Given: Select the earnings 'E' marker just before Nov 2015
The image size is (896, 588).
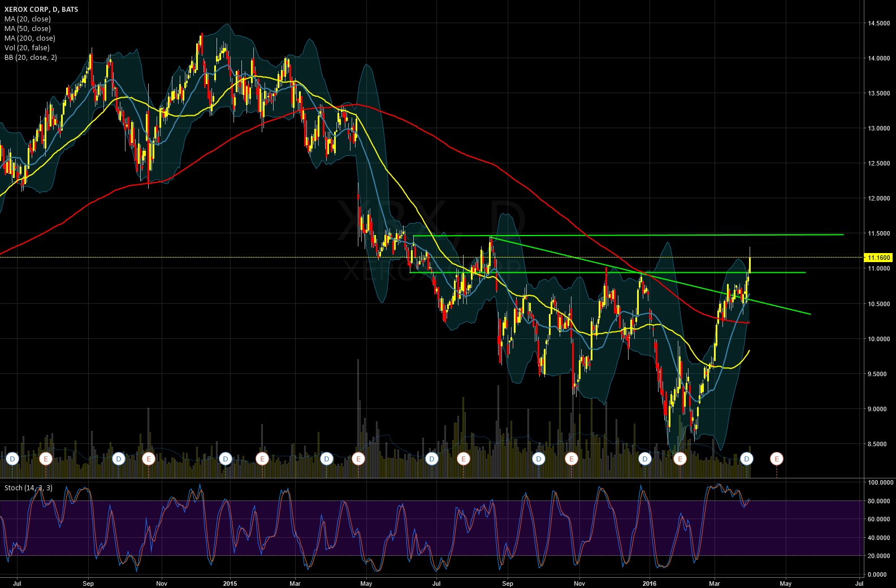Looking at the screenshot, I should (x=572, y=459).
